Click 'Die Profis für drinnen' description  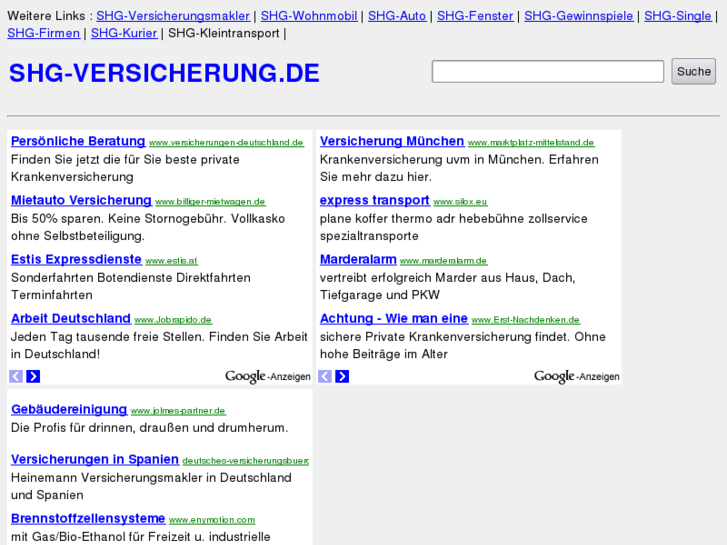coord(149,428)
